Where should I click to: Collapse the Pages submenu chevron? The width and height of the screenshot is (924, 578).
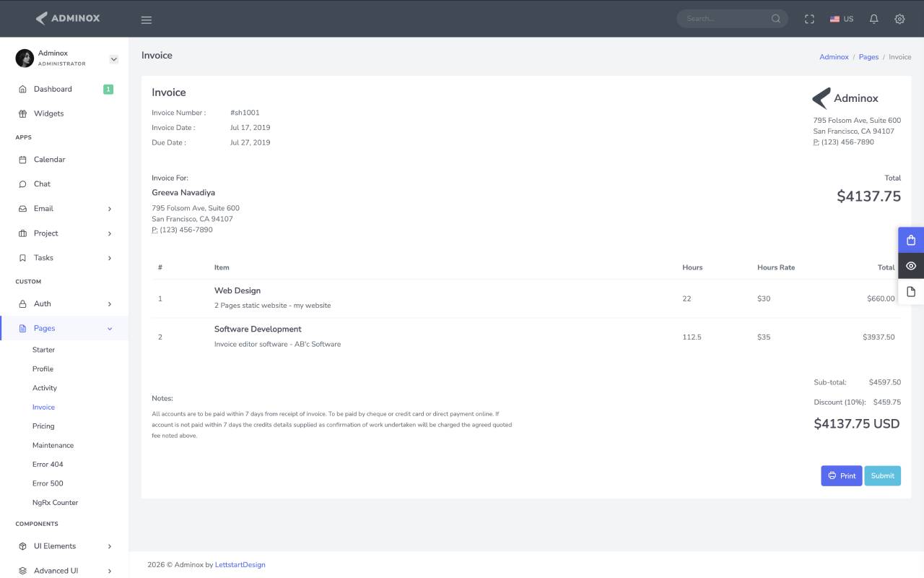[x=110, y=329]
